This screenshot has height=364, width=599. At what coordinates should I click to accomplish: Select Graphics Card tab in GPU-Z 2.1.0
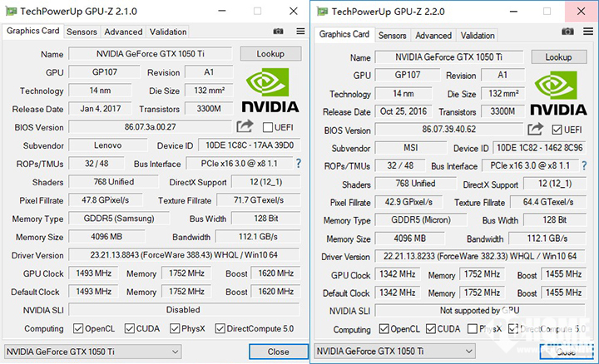click(32, 31)
